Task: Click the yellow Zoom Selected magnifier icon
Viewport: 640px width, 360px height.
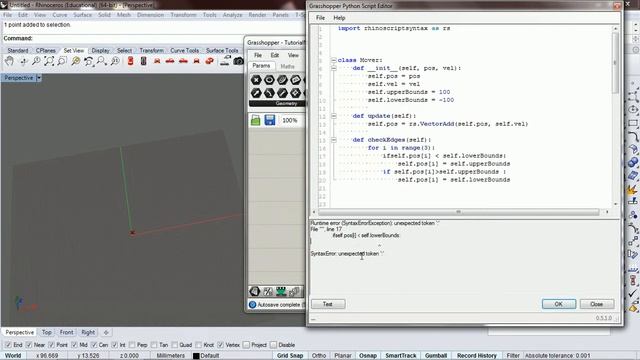Action: click(76, 61)
